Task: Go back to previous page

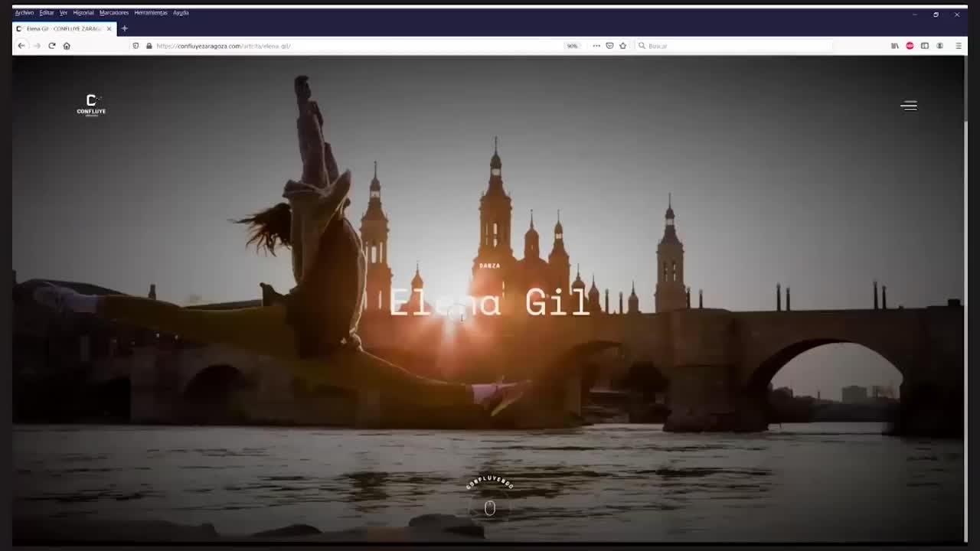Action: (21, 46)
